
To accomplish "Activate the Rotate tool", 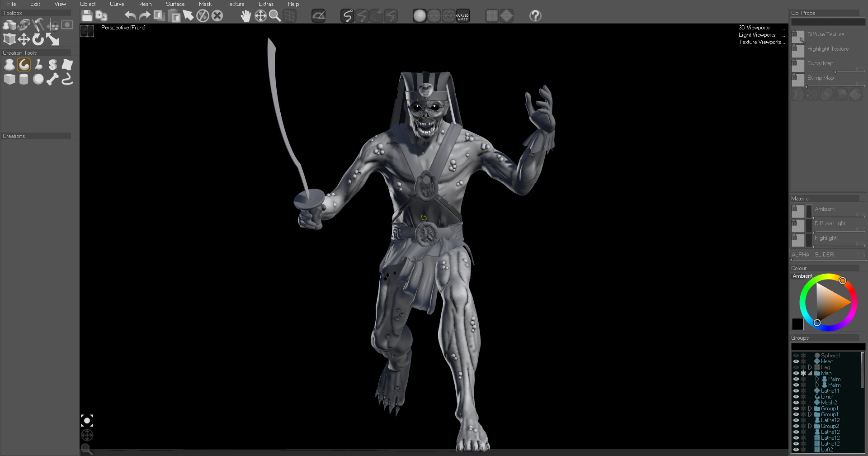I will point(38,40).
